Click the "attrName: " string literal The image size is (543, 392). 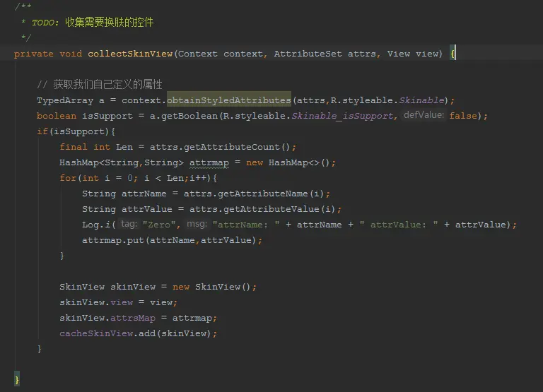point(246,225)
